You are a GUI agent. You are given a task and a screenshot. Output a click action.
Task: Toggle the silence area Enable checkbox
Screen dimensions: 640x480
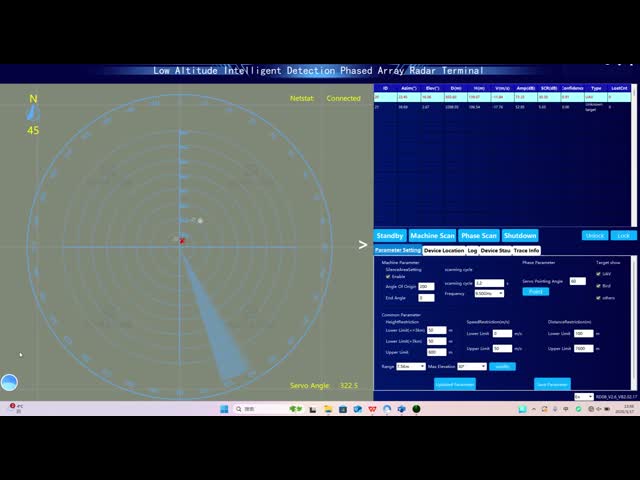388,276
